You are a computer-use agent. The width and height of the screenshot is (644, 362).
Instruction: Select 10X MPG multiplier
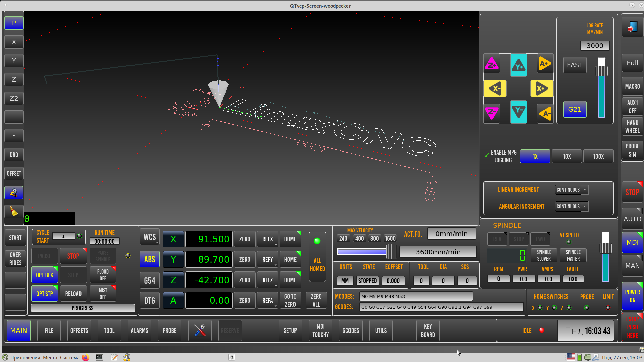point(567,156)
